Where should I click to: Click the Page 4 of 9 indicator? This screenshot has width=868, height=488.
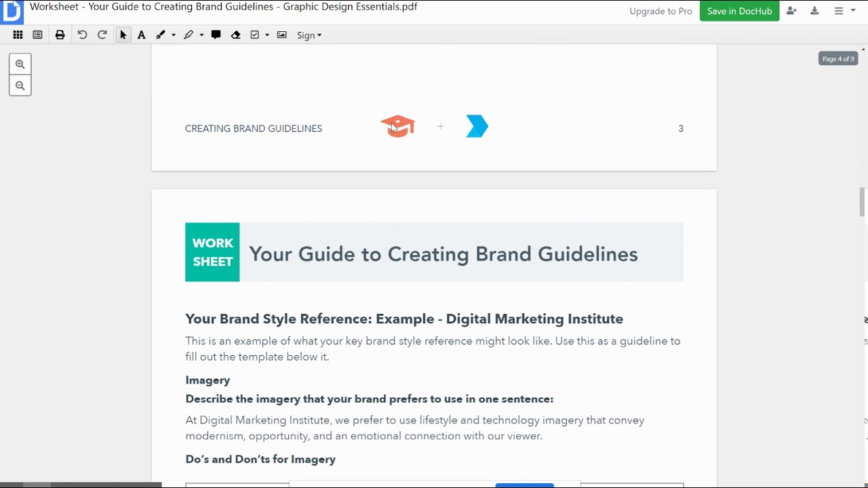pos(838,59)
